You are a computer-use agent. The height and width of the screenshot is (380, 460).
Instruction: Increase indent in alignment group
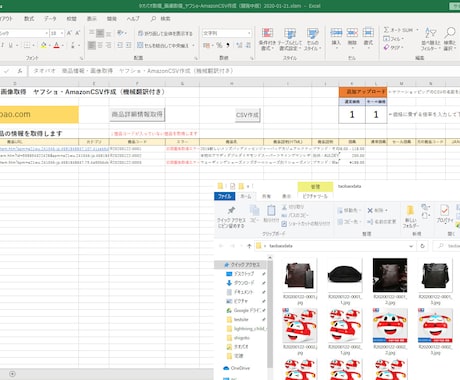[x=128, y=45]
